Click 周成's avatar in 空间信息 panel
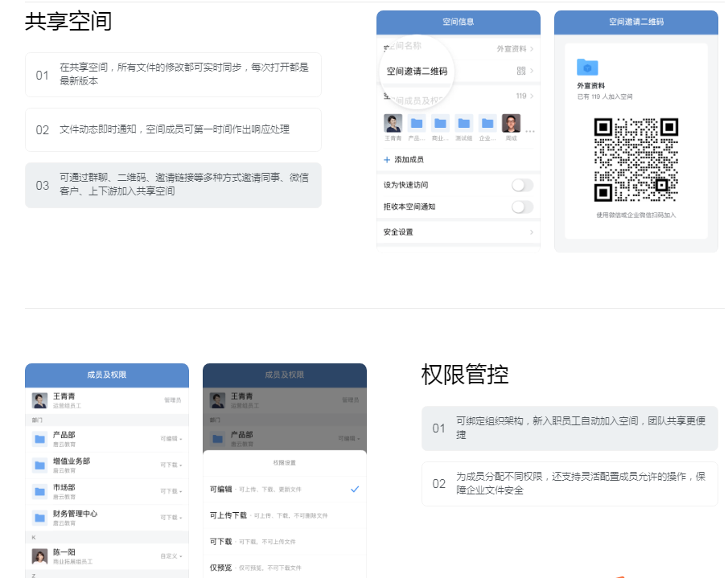Viewport: 728px width, 578px height. [511, 123]
